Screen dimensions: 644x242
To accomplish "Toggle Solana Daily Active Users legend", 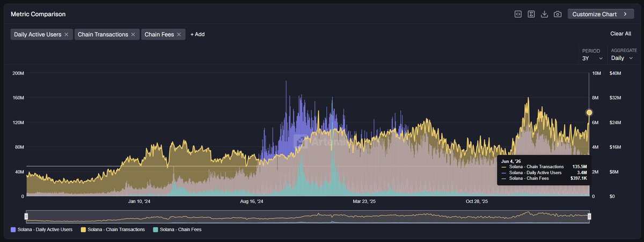I will coord(41,230).
